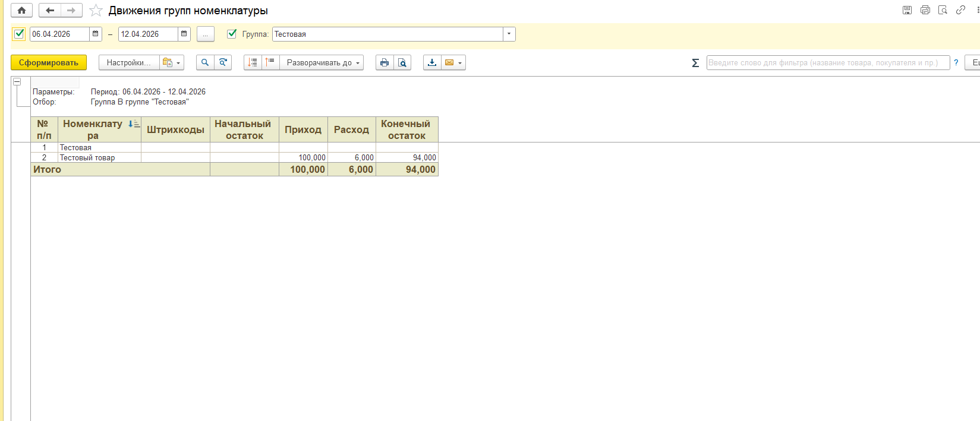Viewport: 980px width, 421px height.
Task: Click the download-arrow save report icon
Action: point(432,62)
